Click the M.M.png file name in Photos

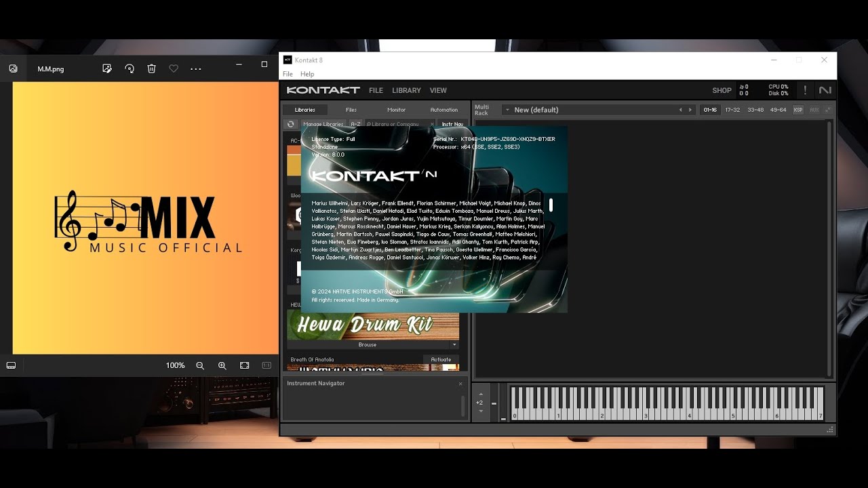[51, 69]
